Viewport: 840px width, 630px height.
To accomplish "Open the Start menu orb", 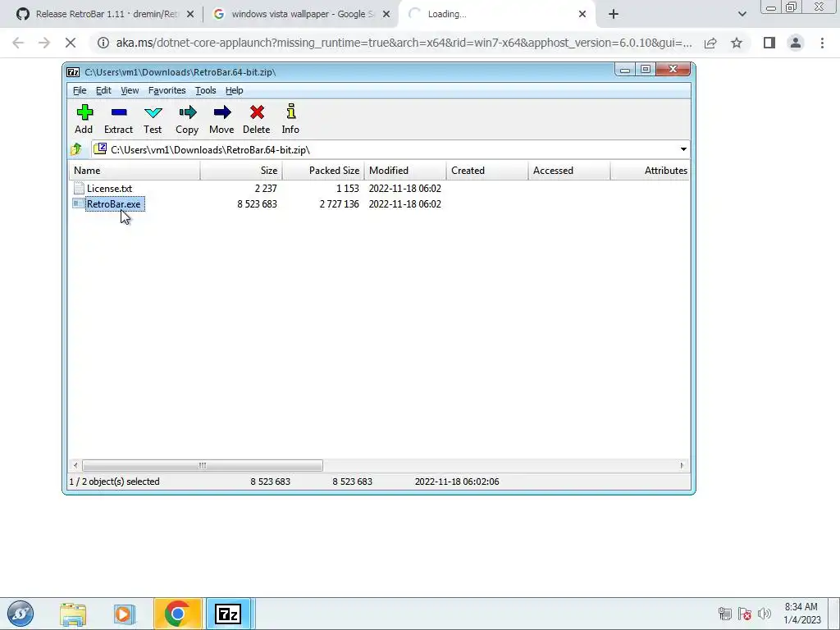I will pos(21,614).
